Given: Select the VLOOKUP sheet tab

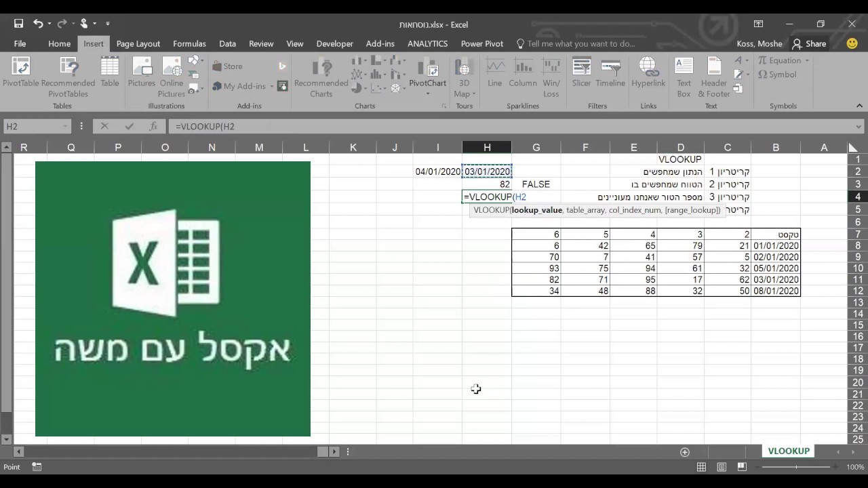Looking at the screenshot, I should click(x=789, y=451).
